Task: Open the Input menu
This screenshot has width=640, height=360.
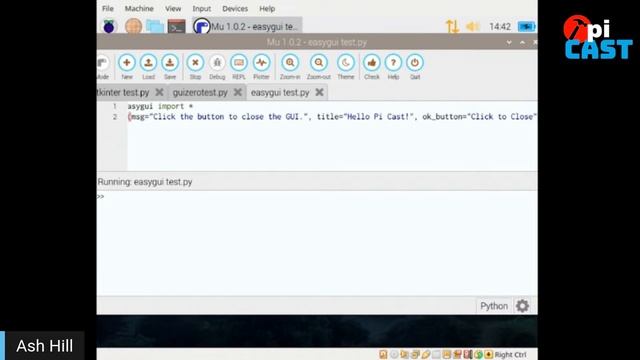Action: tap(202, 9)
